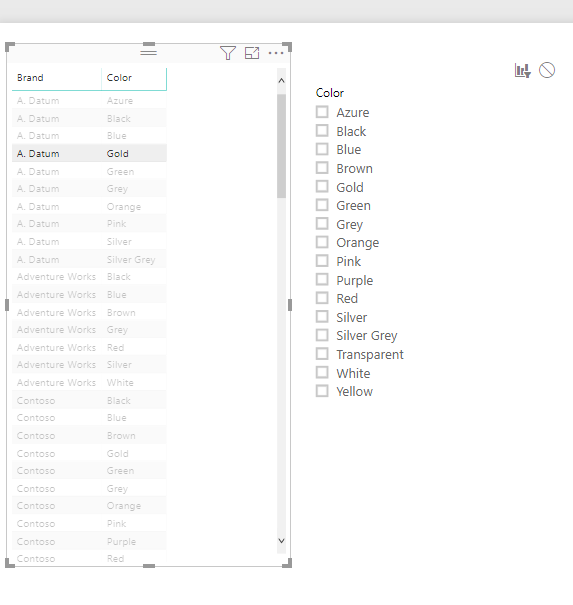This screenshot has width=573, height=605.
Task: Check the Gold color checkbox
Action: [322, 186]
